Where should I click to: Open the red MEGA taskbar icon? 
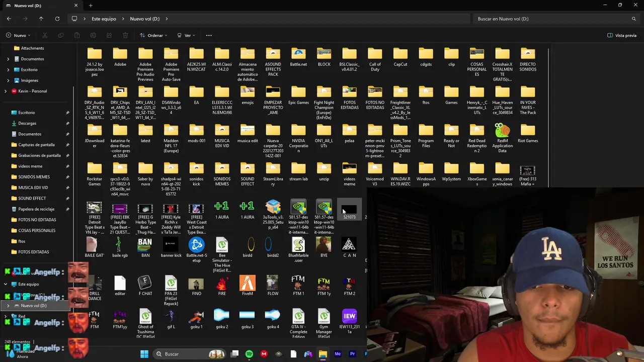(264, 354)
